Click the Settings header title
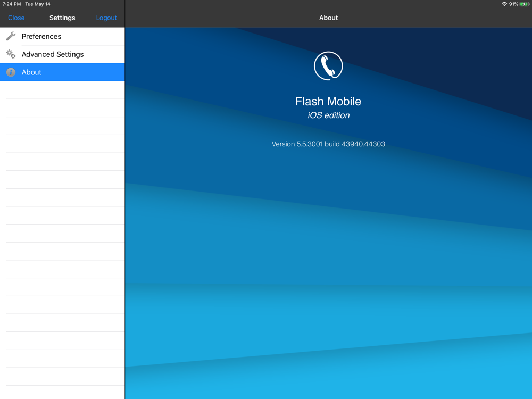532x399 pixels. [62, 18]
